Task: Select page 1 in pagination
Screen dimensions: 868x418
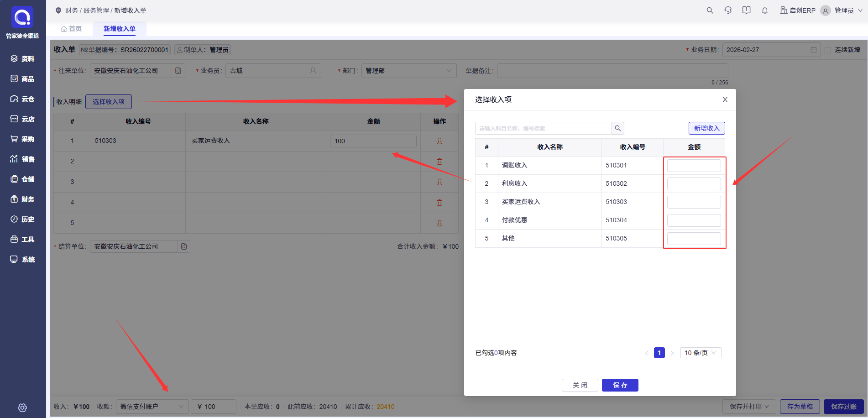Action: tap(659, 353)
